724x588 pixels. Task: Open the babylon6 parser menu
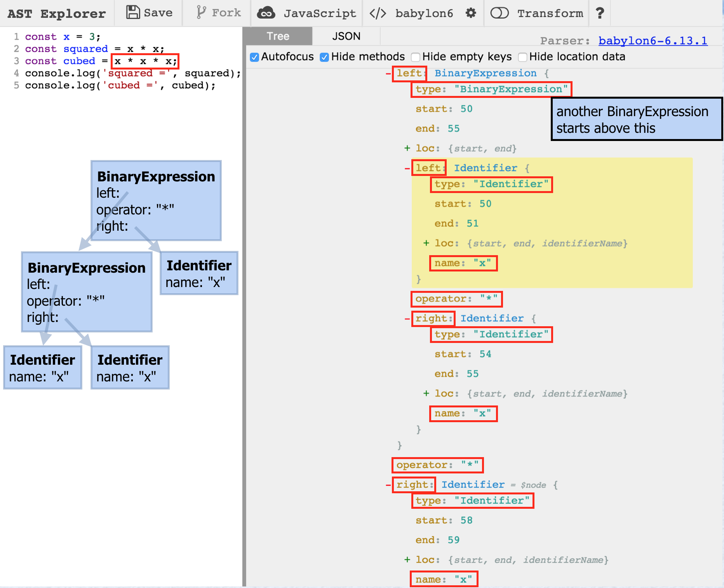click(x=424, y=14)
